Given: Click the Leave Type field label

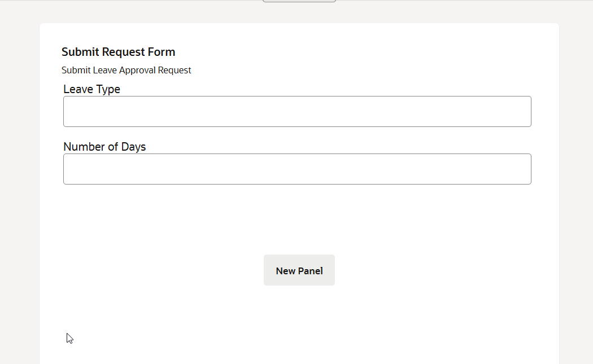Looking at the screenshot, I should (x=91, y=89).
